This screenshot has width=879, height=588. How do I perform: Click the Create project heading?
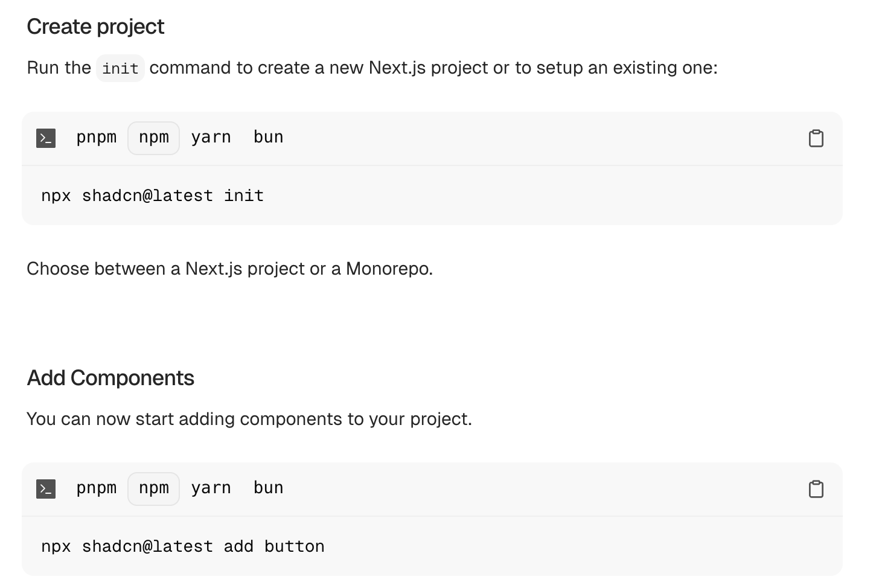click(95, 27)
